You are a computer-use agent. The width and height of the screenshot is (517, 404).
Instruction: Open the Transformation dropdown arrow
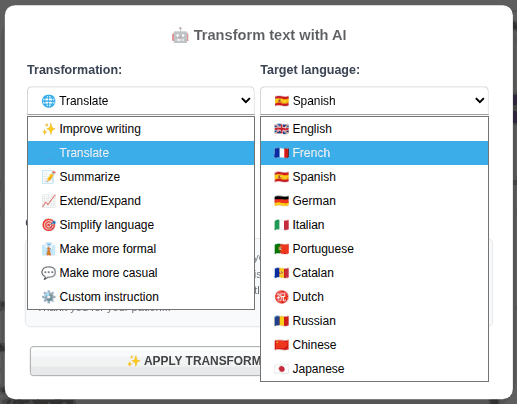[x=246, y=100]
